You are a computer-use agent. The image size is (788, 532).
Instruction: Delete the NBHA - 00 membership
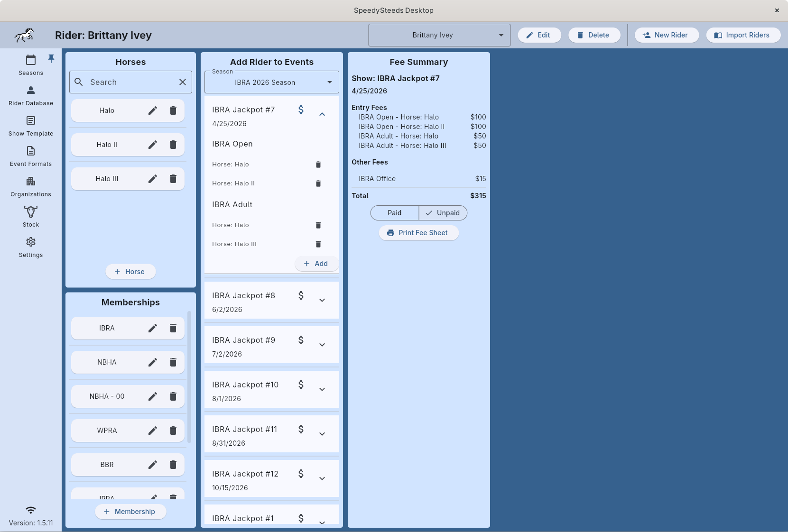tap(173, 396)
